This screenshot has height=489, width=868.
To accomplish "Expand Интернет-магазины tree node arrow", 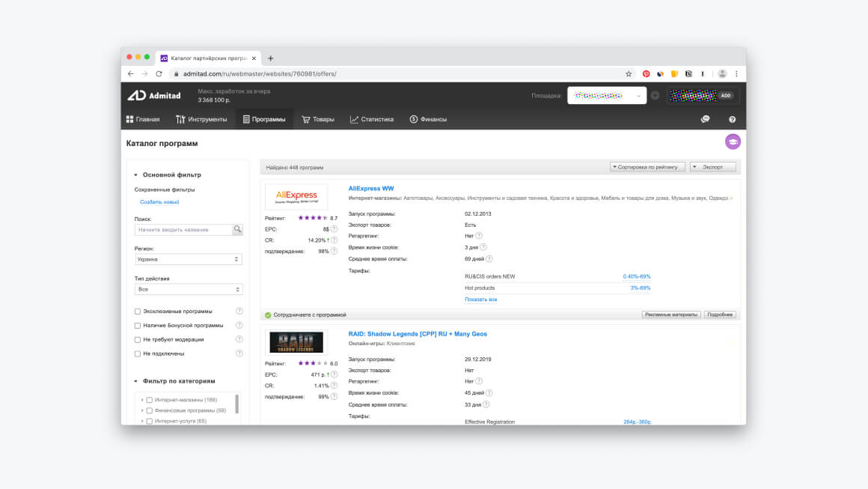I will click(x=142, y=400).
